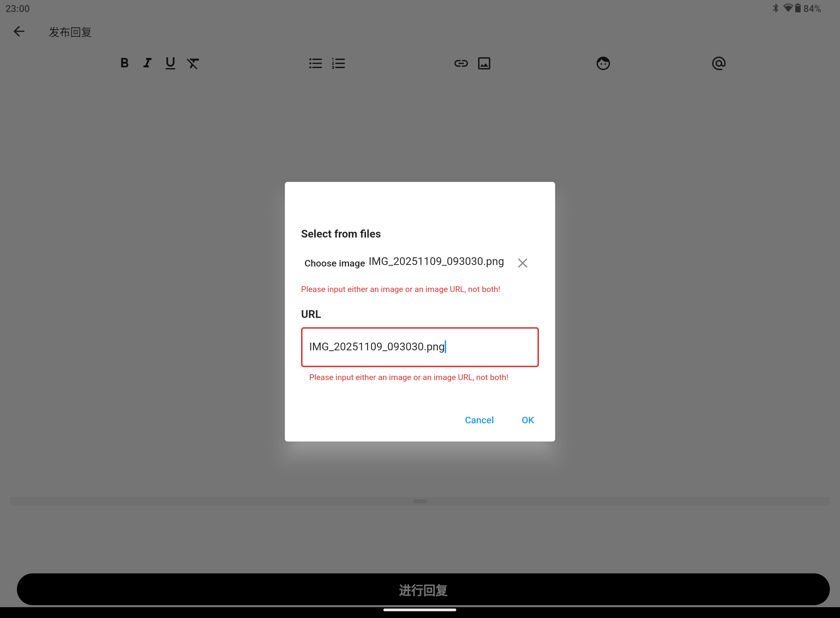Apply underline formatting
The height and width of the screenshot is (618, 840).
(170, 63)
